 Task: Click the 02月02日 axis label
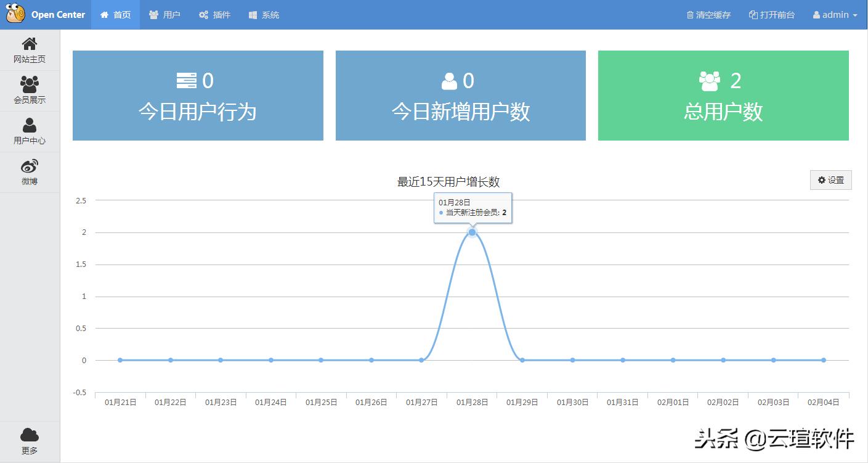(x=723, y=403)
